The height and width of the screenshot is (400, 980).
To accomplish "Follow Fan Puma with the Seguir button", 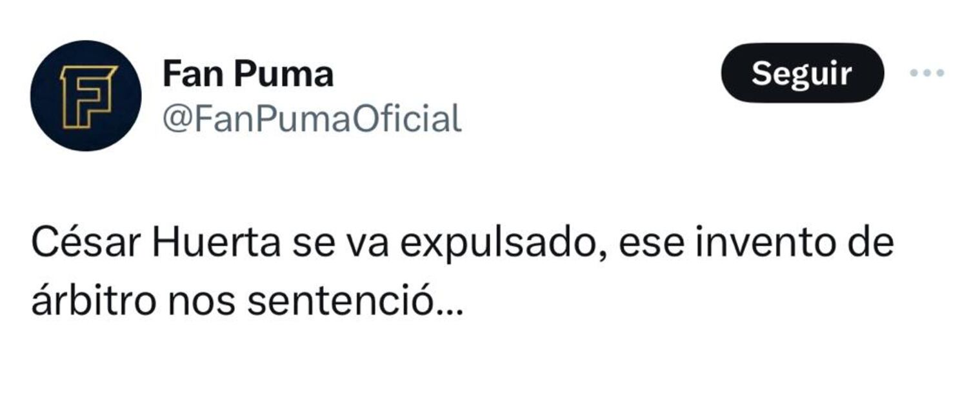I will pyautogui.click(x=803, y=74).
